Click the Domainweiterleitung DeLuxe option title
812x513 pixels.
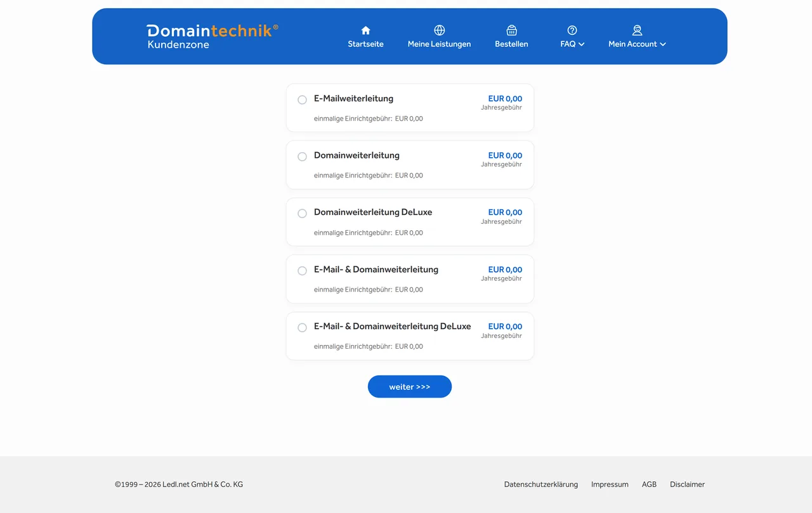(x=373, y=212)
